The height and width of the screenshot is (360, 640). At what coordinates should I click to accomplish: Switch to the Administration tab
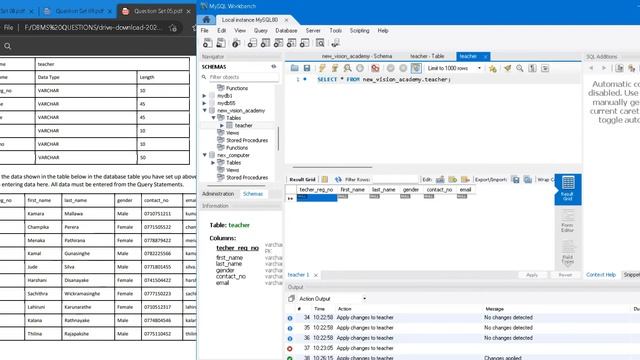click(x=218, y=194)
